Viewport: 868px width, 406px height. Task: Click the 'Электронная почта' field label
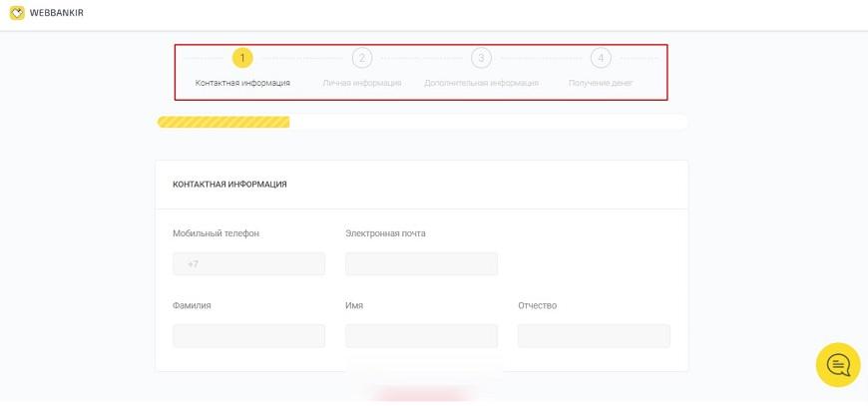pos(385,233)
